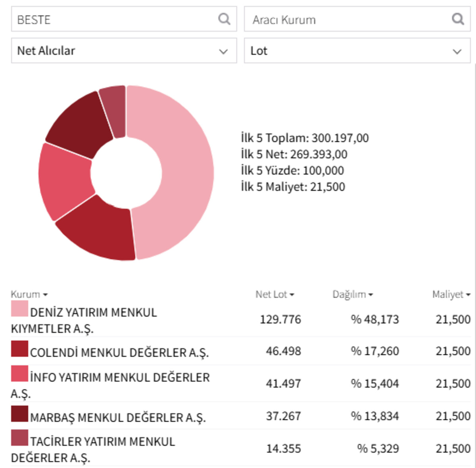Click the distribution value % 48,173
This screenshot has height=468, width=476.
pos(375,319)
